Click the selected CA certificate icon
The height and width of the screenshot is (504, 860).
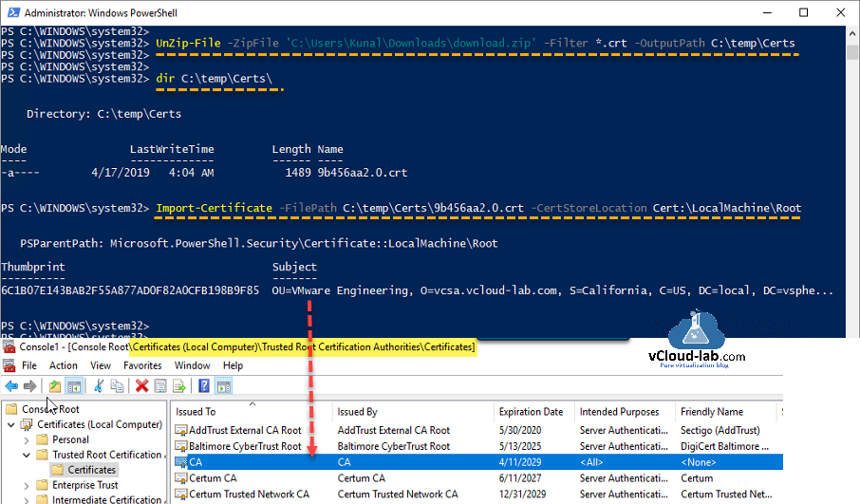point(180,462)
